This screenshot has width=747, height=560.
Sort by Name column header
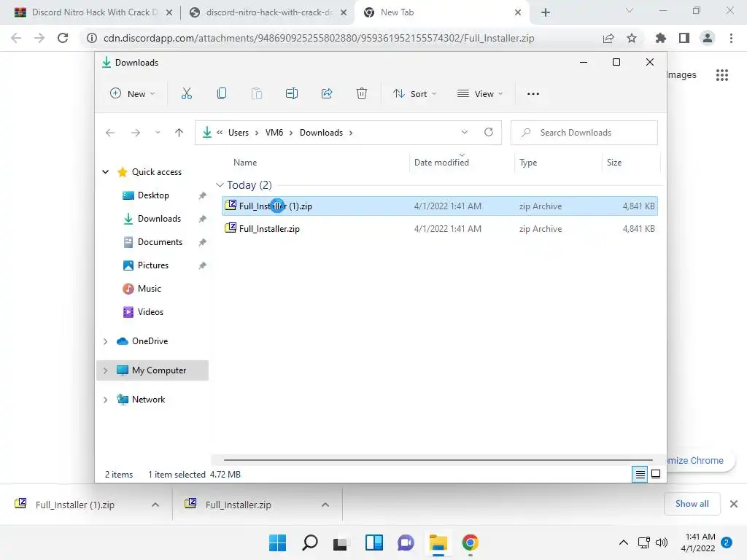tap(245, 163)
